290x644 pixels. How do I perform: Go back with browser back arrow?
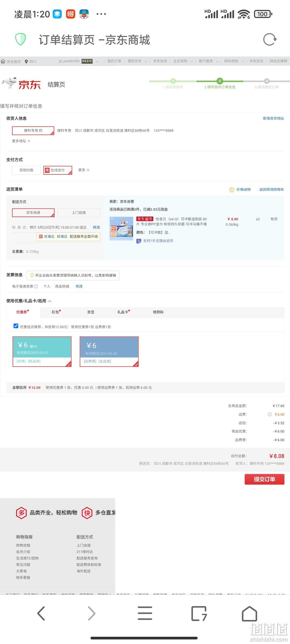[41, 613]
